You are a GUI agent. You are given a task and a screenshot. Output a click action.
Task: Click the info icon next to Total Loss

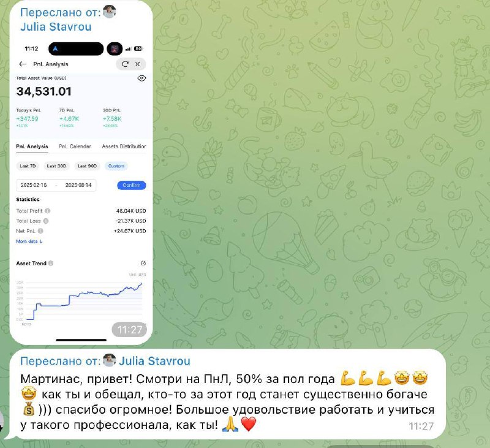click(46, 221)
